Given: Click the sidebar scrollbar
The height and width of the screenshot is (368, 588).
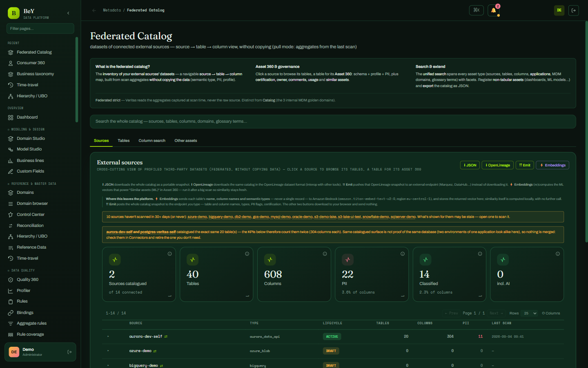Looking at the screenshot, I should point(77,80).
